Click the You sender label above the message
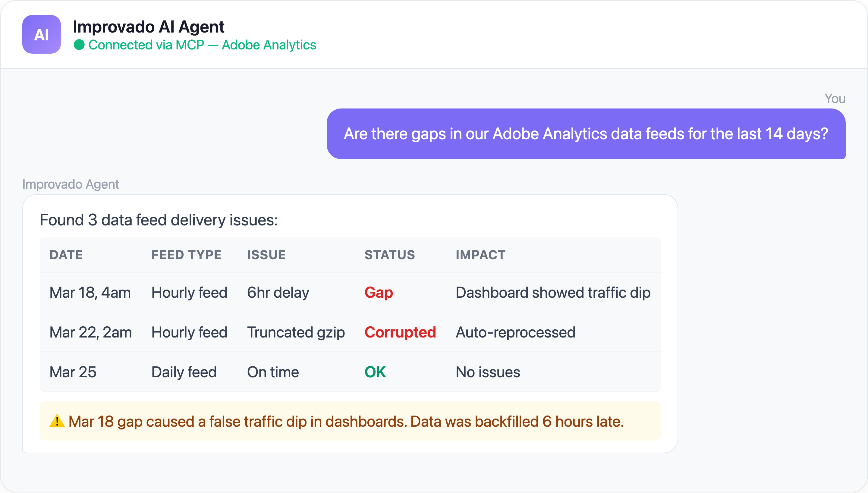 coord(835,99)
